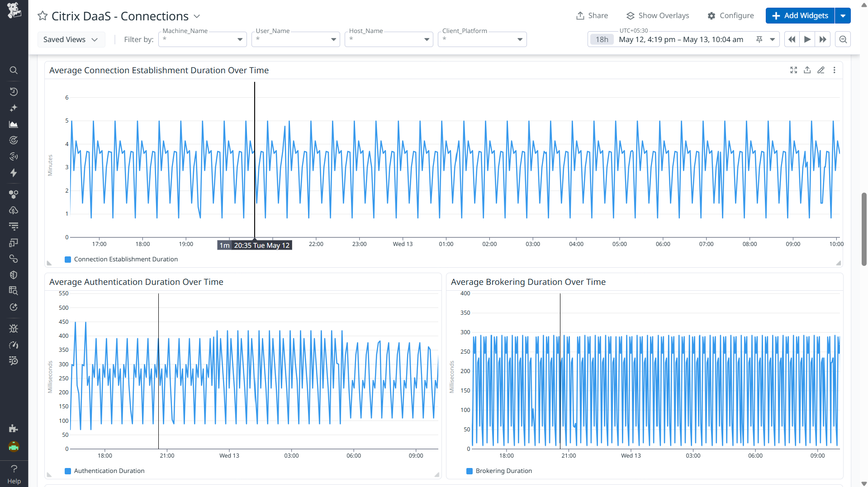
Task: Open the log search list icon
Action: (14, 361)
